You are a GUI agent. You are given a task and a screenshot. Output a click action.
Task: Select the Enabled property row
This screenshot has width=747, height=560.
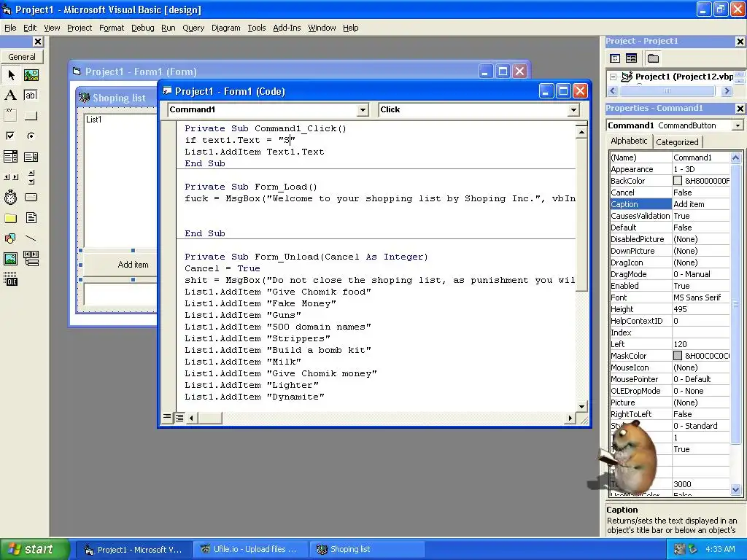[x=670, y=286]
